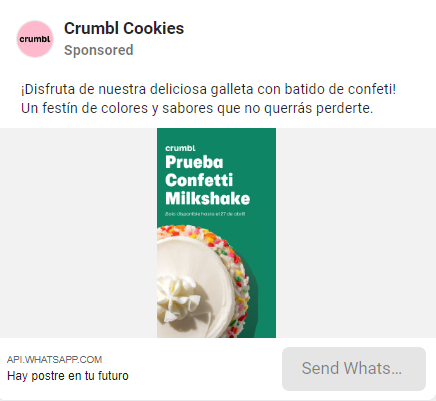
Task: Select the 'Un festín de colores' caption line
Action: click(197, 108)
